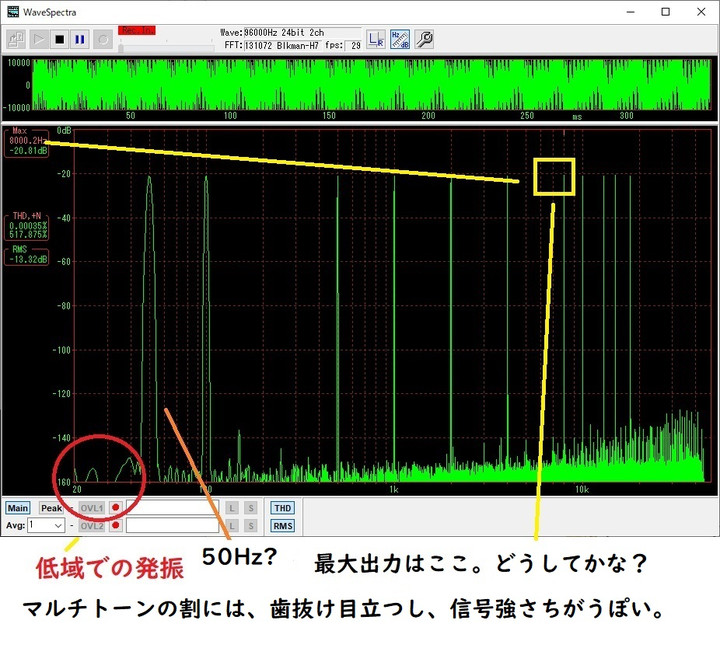Screen dimensions: 720x662
Task: Start playback with the play button
Action: [39, 39]
